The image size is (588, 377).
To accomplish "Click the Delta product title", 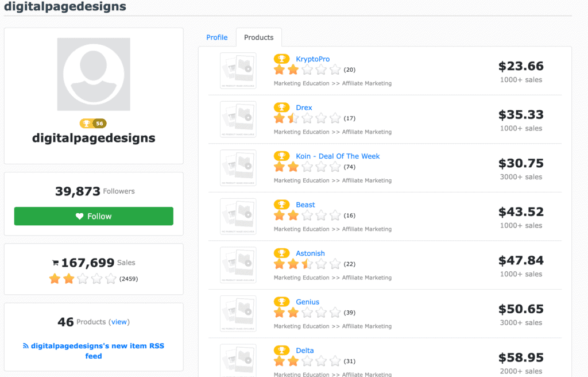I will click(x=304, y=351).
